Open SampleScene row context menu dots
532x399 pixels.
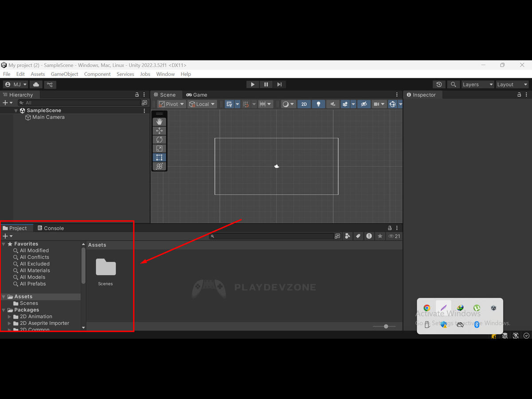pyautogui.click(x=144, y=111)
